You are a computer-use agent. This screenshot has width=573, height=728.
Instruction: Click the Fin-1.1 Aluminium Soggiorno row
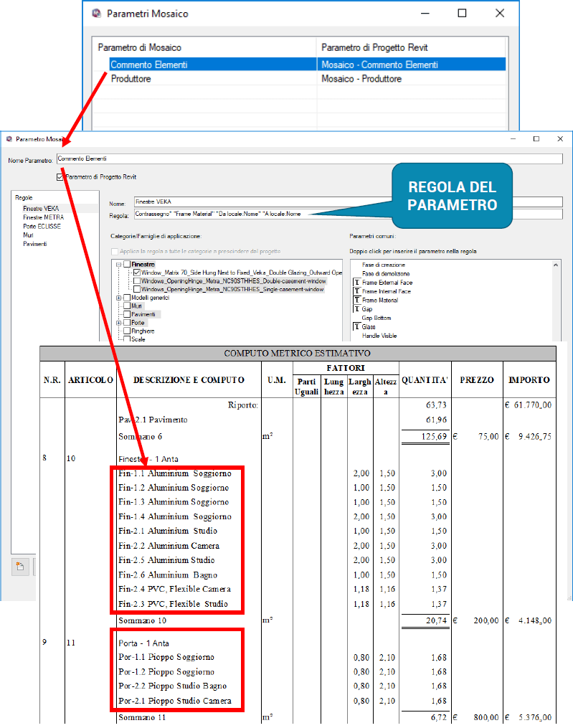(174, 473)
